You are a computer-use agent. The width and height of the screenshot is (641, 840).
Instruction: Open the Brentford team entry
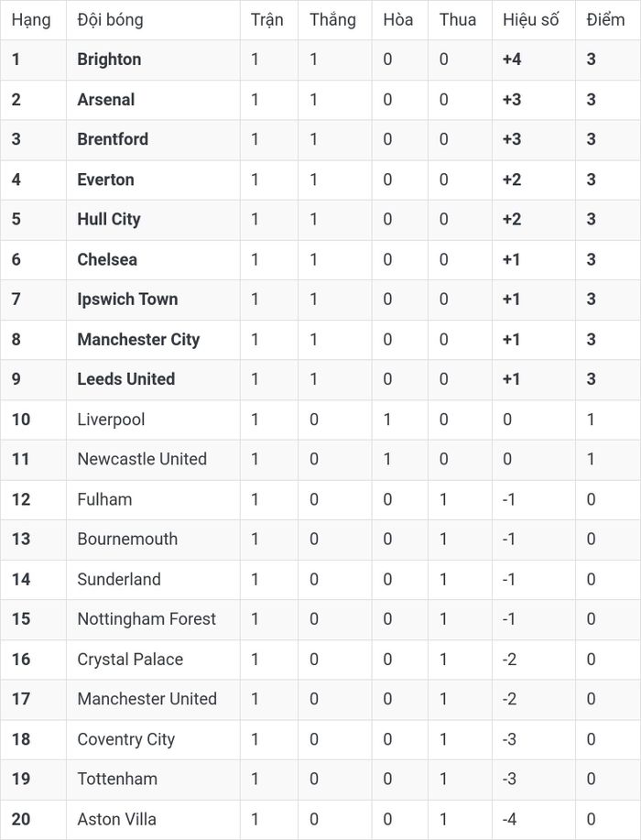point(113,139)
